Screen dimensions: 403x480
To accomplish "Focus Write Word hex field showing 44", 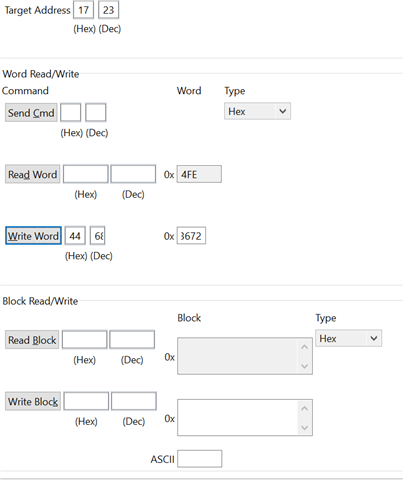I will coord(75,236).
